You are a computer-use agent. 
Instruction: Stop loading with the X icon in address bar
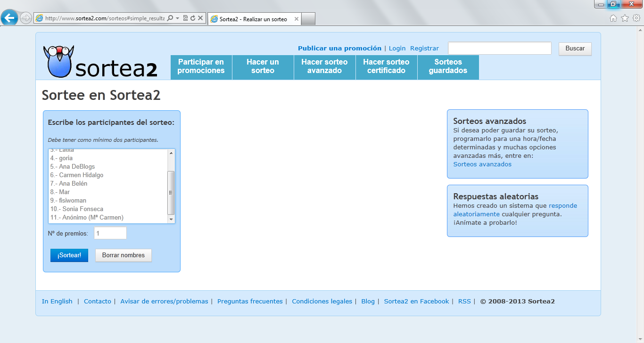pyautogui.click(x=200, y=18)
